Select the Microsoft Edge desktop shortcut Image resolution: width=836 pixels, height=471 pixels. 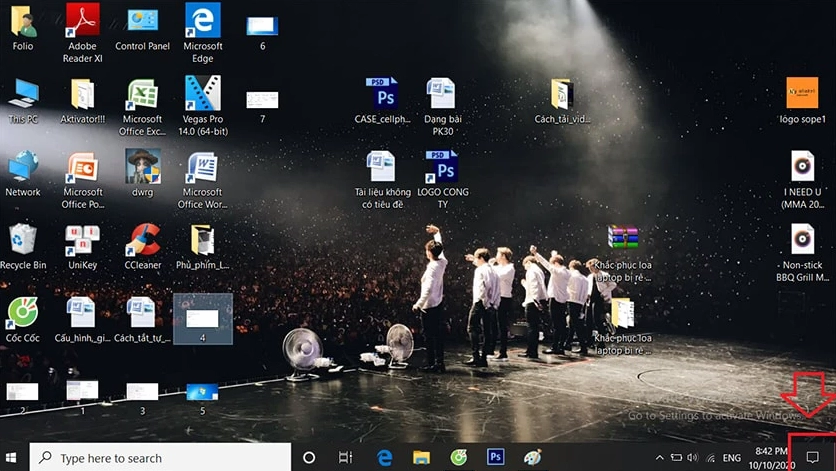[203, 32]
